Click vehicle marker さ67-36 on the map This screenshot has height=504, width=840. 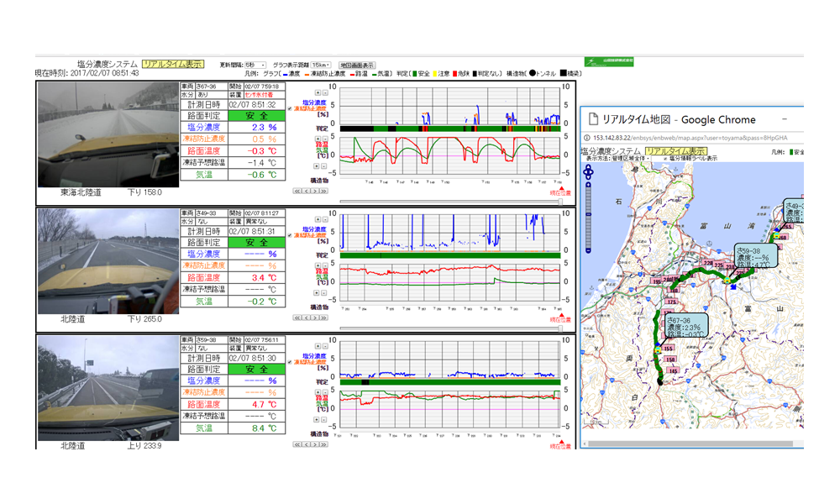(x=658, y=349)
